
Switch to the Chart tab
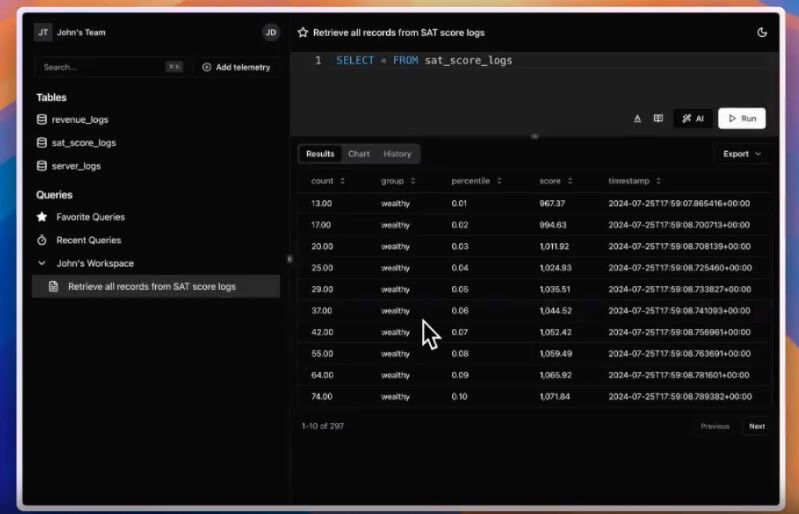pyautogui.click(x=359, y=154)
